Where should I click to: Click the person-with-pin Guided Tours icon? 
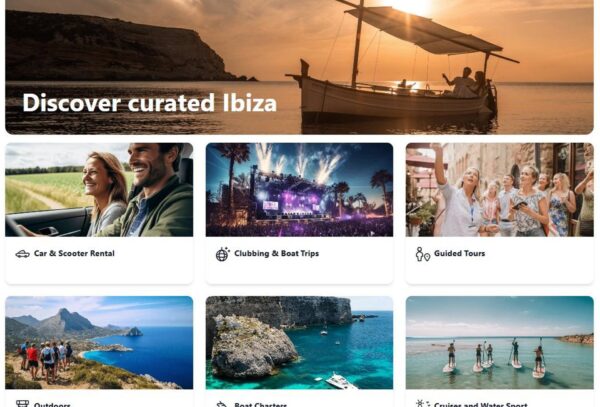point(422,254)
